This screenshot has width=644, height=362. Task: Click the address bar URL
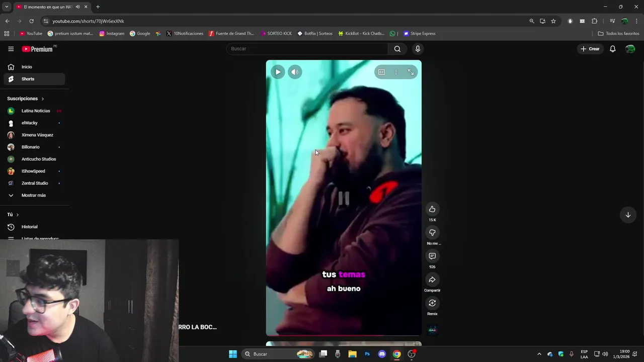[88, 21]
